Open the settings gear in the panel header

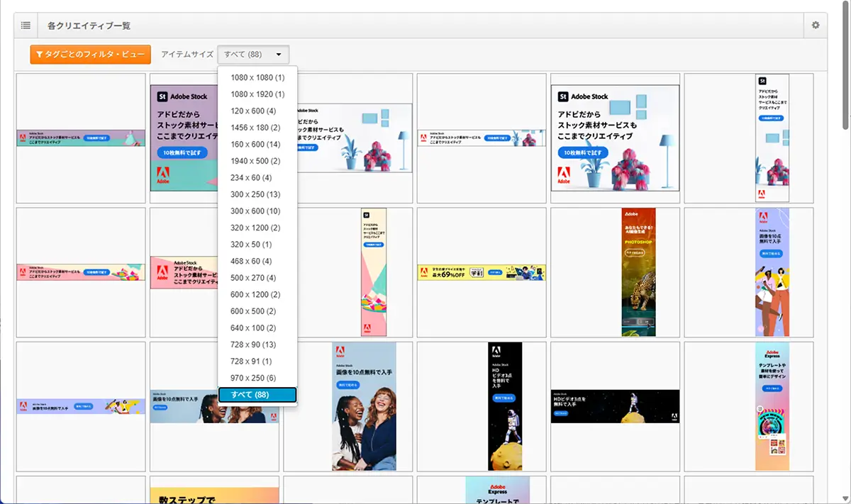[x=816, y=26]
